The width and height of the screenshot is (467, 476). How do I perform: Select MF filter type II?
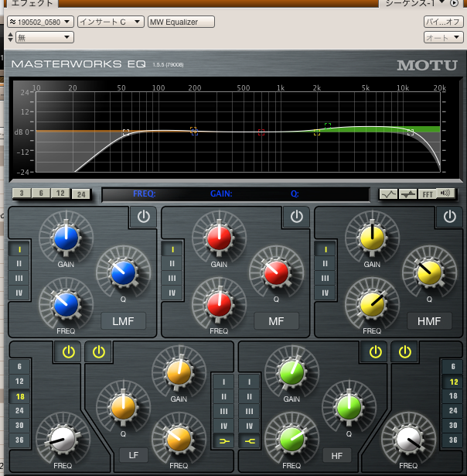[172, 263]
